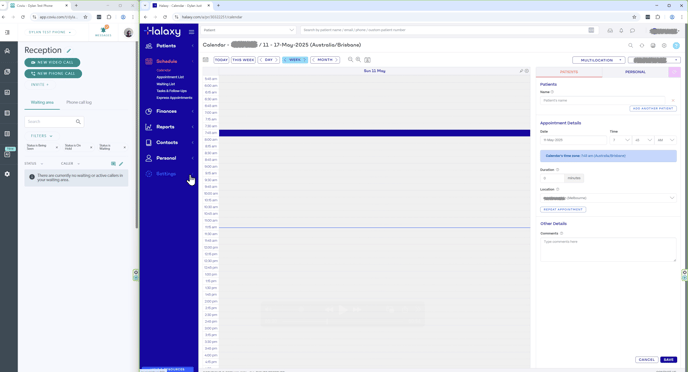Image resolution: width=688 pixels, height=372 pixels.
Task: Click the Halaxy notifications bell icon
Action: (621, 30)
